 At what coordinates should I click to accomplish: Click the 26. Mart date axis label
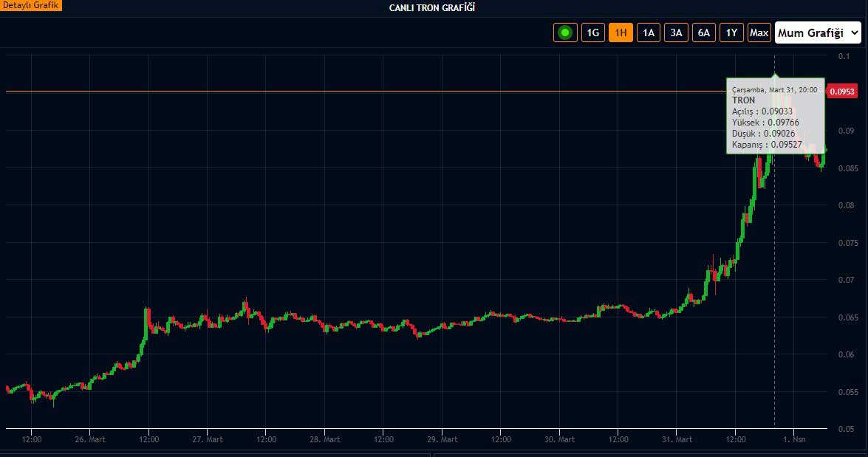[89, 439]
